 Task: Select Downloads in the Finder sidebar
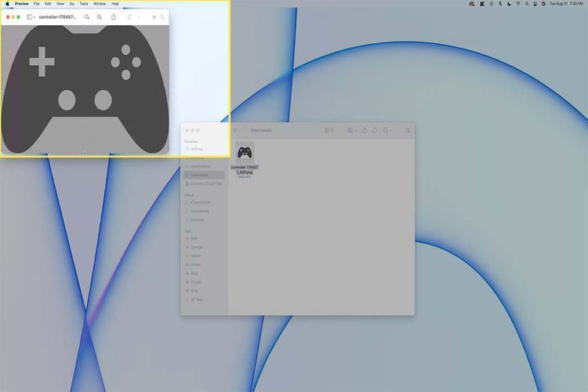(202, 175)
